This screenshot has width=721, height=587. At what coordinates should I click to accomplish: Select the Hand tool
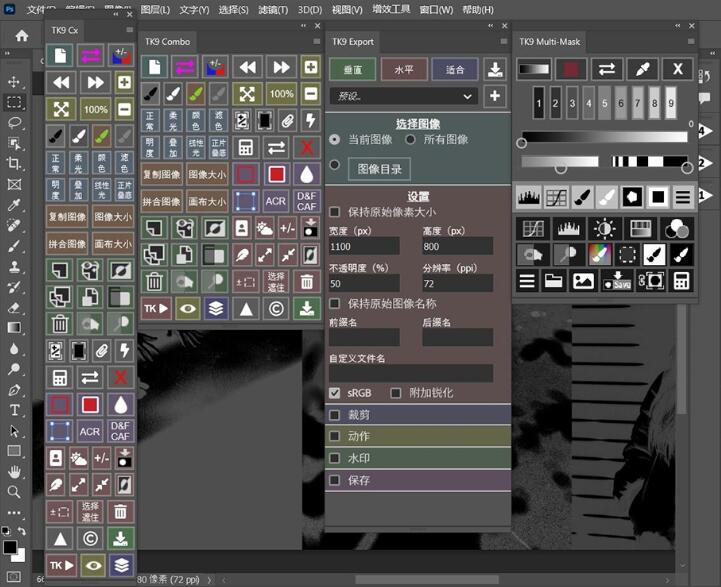[x=14, y=472]
